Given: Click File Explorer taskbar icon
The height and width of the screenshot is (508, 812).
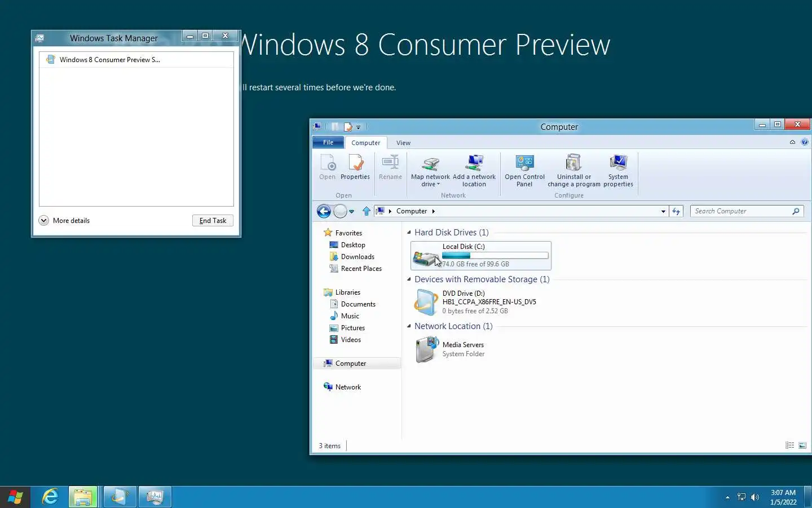Looking at the screenshot, I should coord(83,497).
